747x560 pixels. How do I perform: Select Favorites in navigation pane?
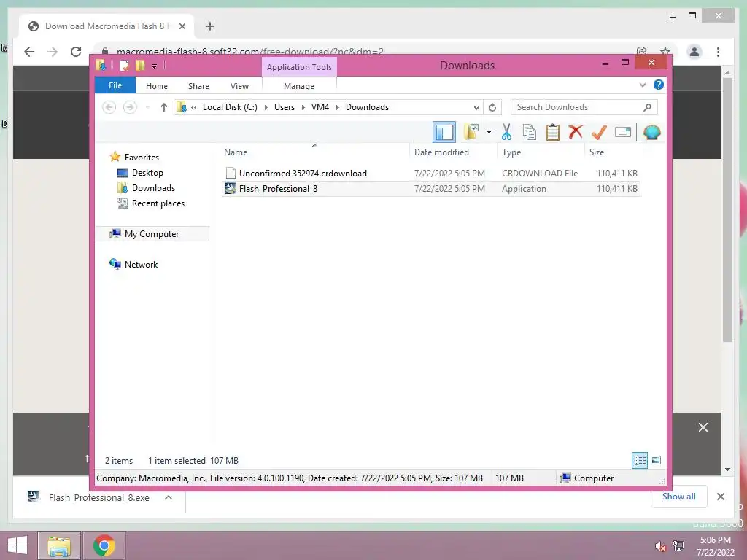[142, 157]
